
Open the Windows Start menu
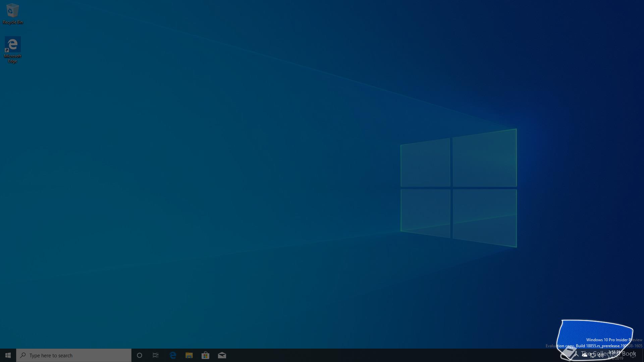pyautogui.click(x=8, y=355)
